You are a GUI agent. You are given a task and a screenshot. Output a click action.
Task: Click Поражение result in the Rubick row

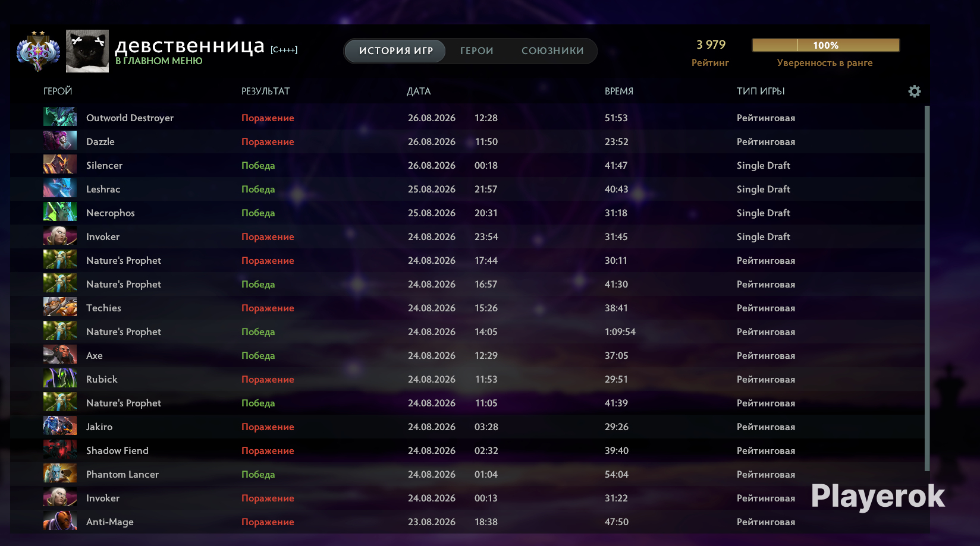268,379
